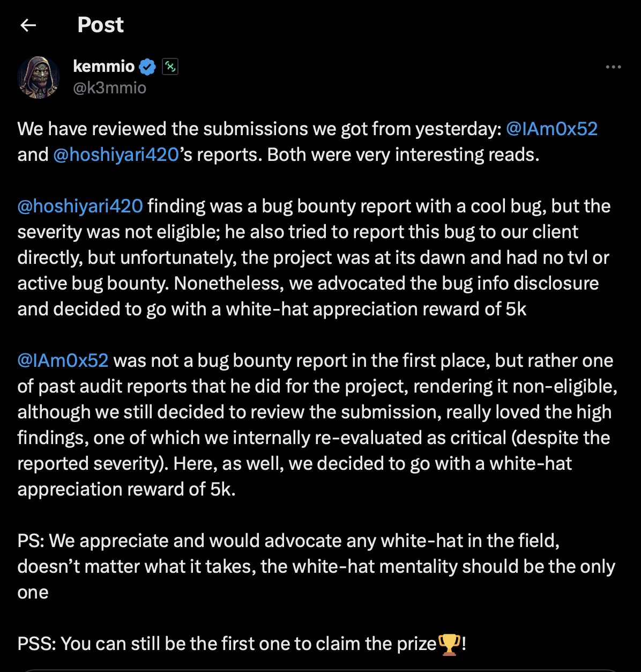Click the @hoshiyari420 mention before "'s reports"

click(115, 154)
